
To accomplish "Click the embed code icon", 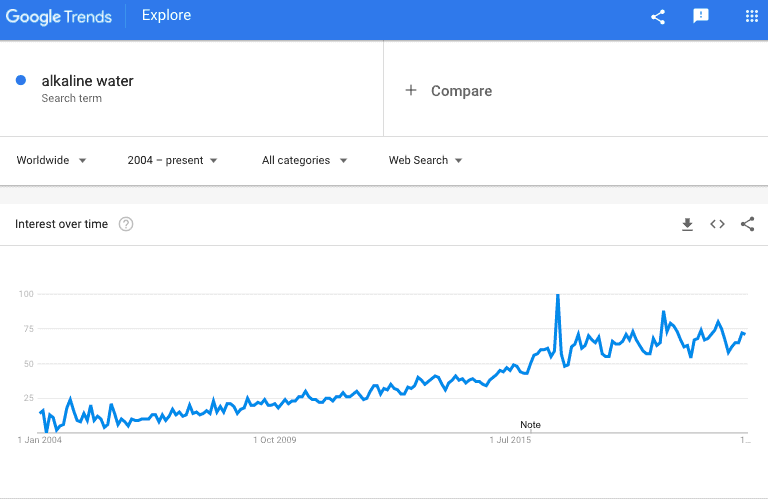I will point(718,224).
